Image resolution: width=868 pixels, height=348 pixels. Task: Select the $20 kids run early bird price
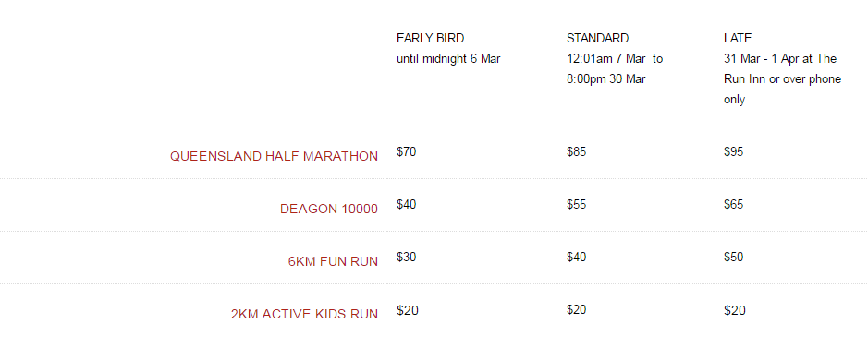point(408,310)
